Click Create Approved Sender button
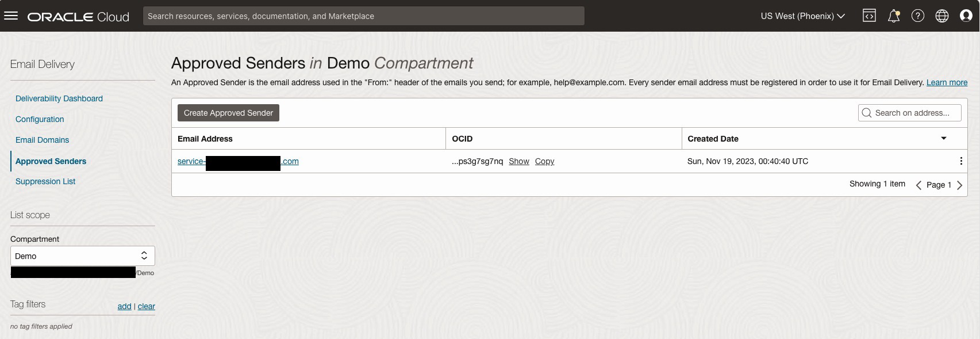This screenshot has width=980, height=339. point(228,113)
